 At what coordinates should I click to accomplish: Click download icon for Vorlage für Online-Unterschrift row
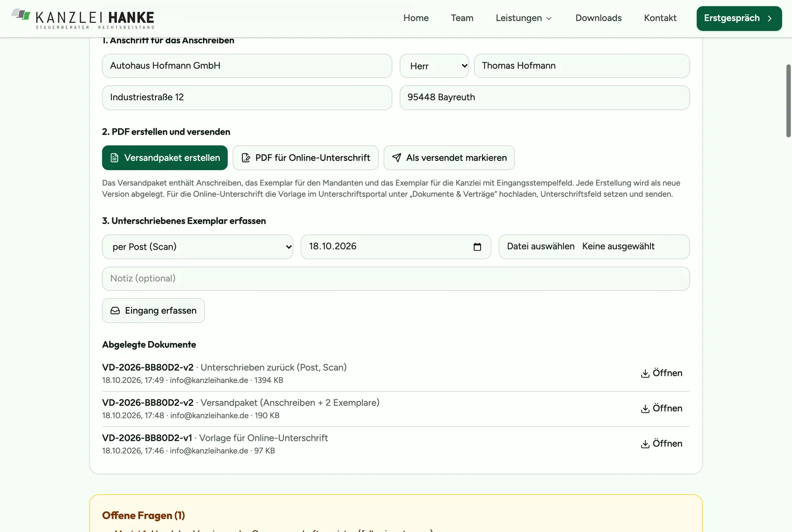(645, 444)
